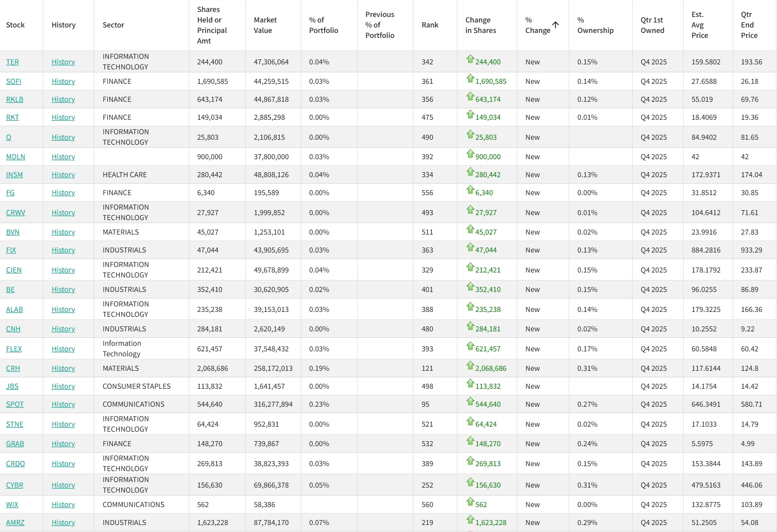Open History link for CRWV
Screen dimensions: 777x532
click(63, 213)
